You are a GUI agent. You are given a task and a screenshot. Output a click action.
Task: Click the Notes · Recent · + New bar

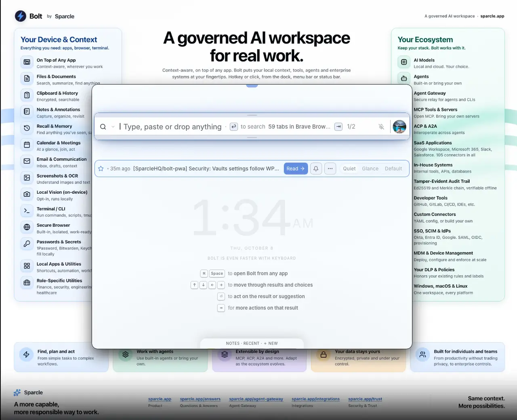(252, 343)
